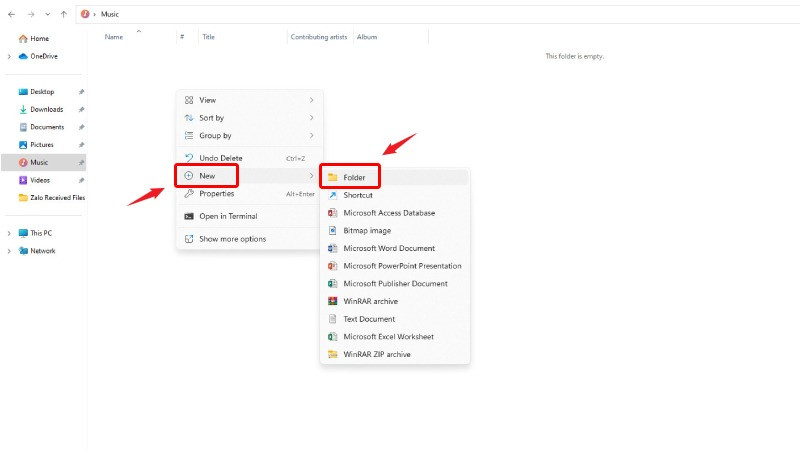Image resolution: width=800 pixels, height=450 pixels.
Task: Expand the Network tree node
Action: tap(9, 251)
